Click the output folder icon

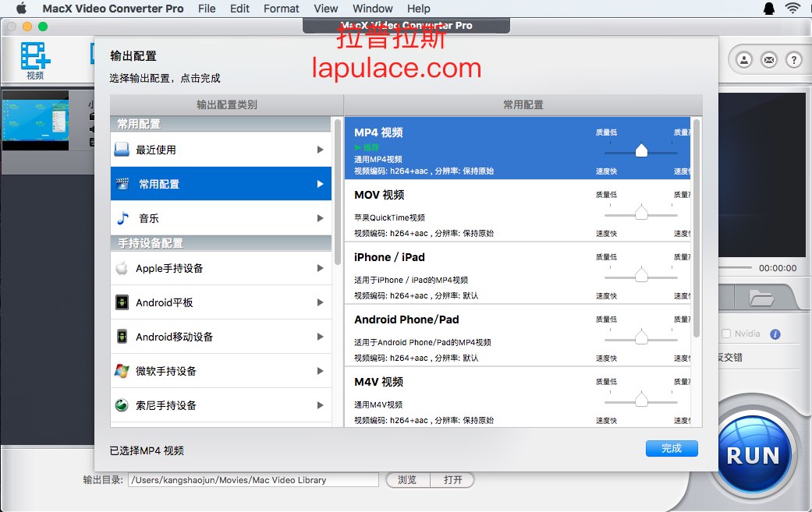click(x=761, y=298)
